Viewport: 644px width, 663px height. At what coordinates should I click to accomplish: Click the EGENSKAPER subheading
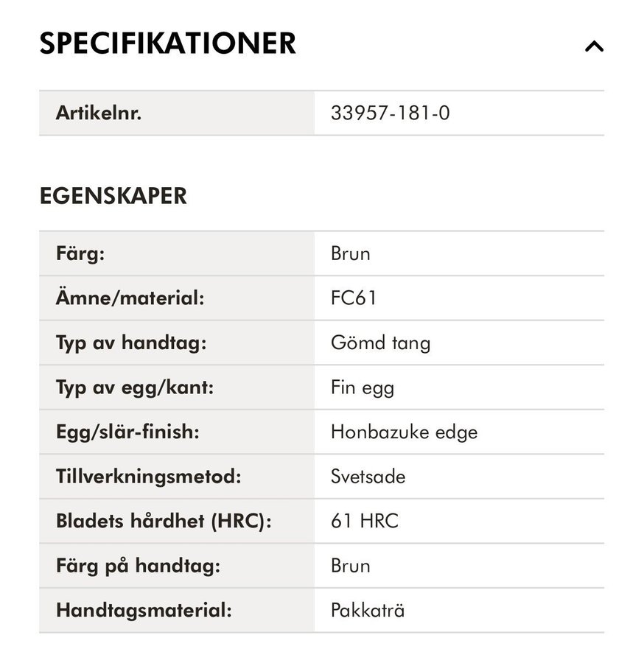113,197
